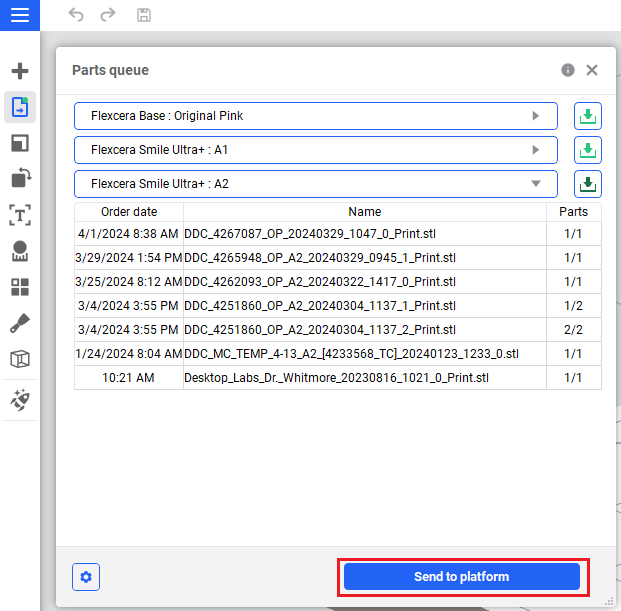Image resolution: width=621 pixels, height=611 pixels.
Task: Select DDC_4267087_OP_20240329_1047_0_Print.stl row
Action: click(x=338, y=234)
